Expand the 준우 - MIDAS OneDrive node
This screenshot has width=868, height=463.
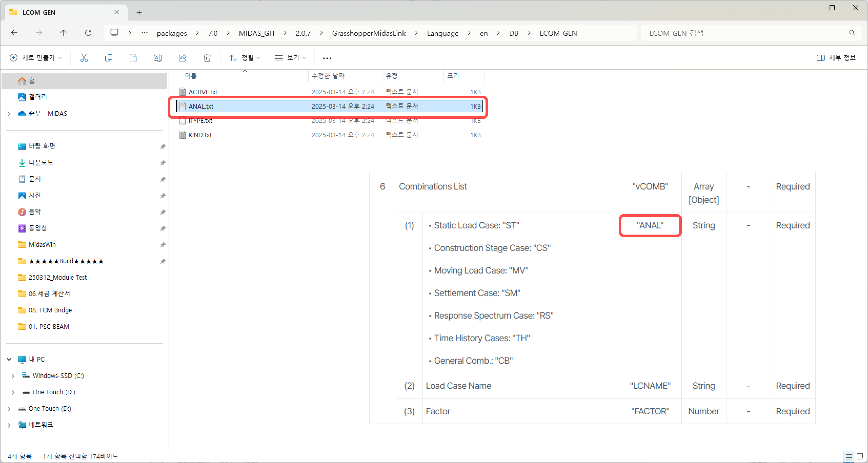[9, 114]
